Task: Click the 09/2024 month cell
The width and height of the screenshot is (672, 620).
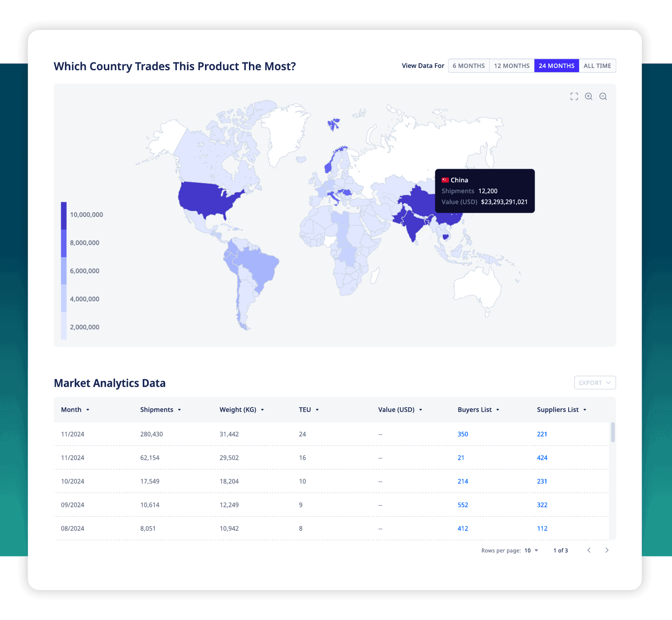Action: tap(73, 505)
